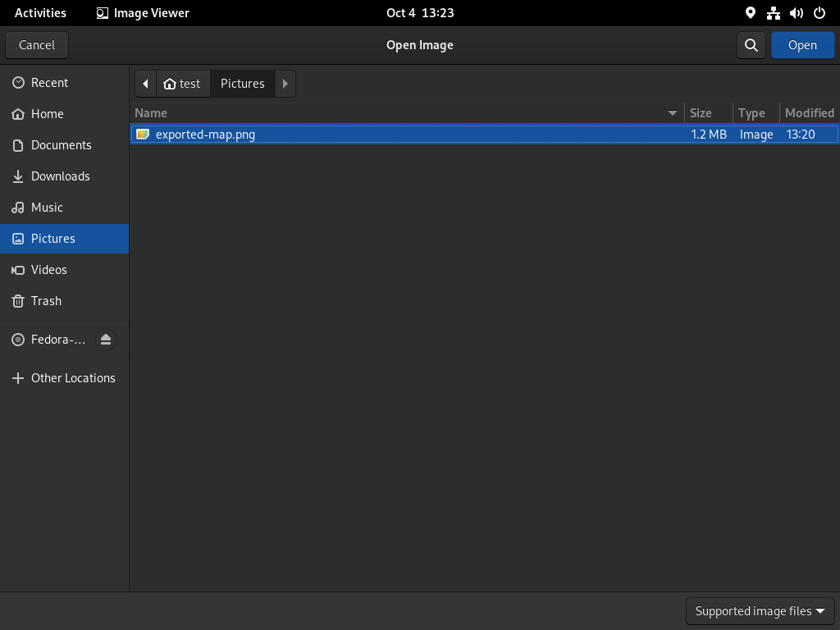Viewport: 840px width, 630px height.
Task: Click the test home path button
Action: [183, 84]
